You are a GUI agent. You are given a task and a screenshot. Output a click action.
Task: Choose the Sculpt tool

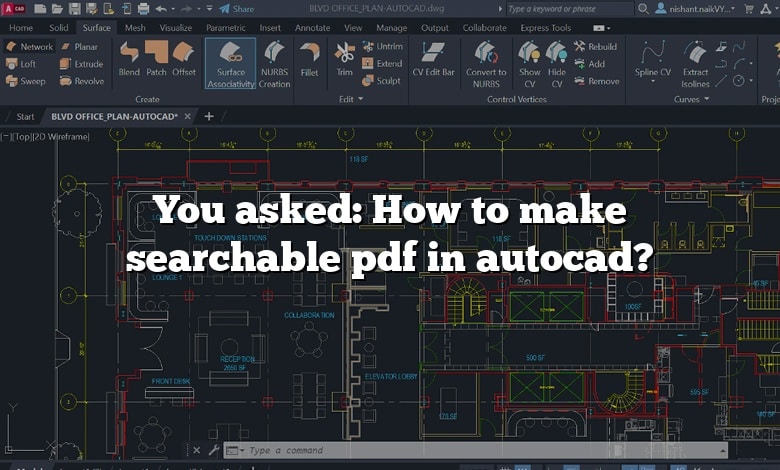(381, 81)
